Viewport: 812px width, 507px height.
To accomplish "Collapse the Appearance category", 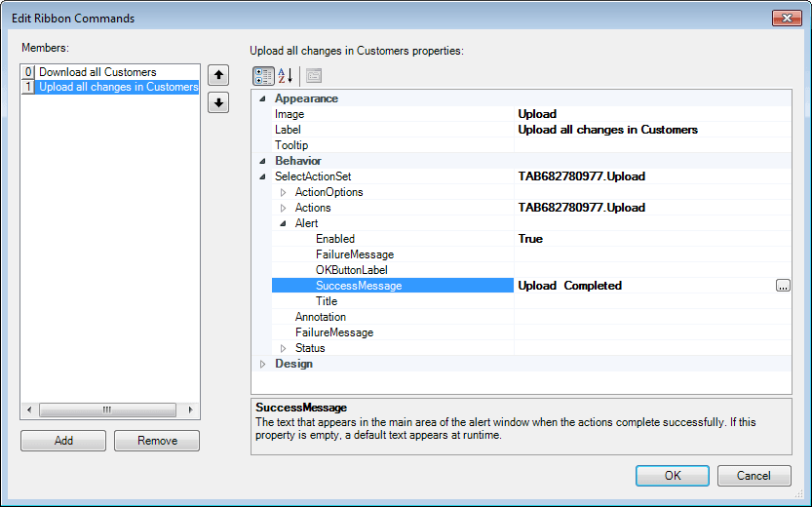I will pos(262,98).
